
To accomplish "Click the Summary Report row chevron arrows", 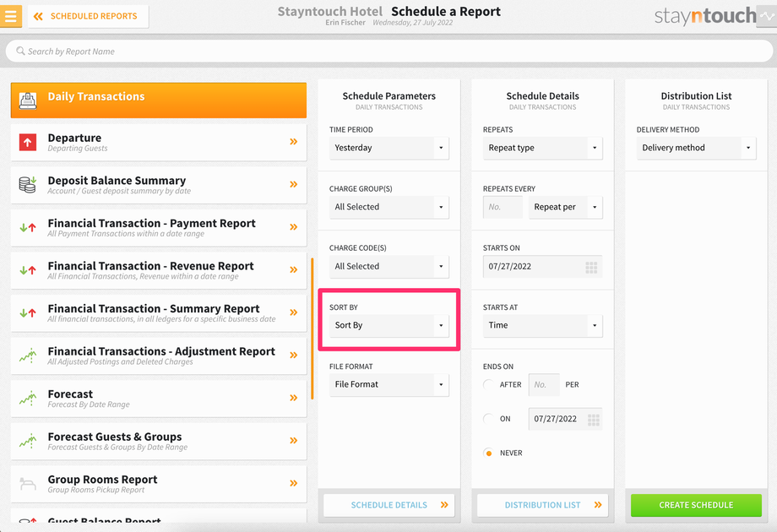I will (x=293, y=312).
